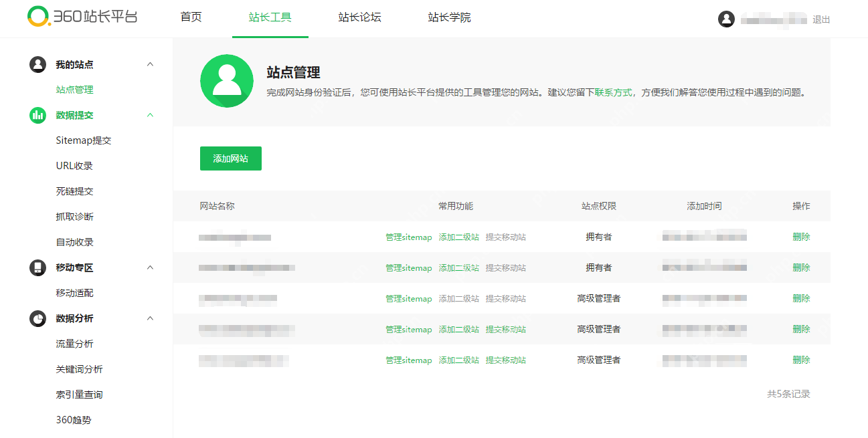Click 提交移动站 in the last site row
Viewport: 868px width, 438px height.
pos(506,360)
